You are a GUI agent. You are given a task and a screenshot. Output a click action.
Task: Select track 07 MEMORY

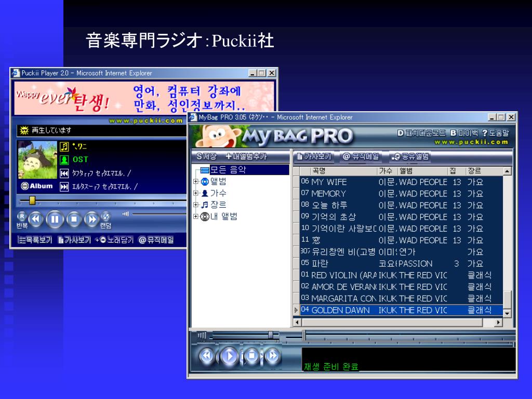pos(401,193)
